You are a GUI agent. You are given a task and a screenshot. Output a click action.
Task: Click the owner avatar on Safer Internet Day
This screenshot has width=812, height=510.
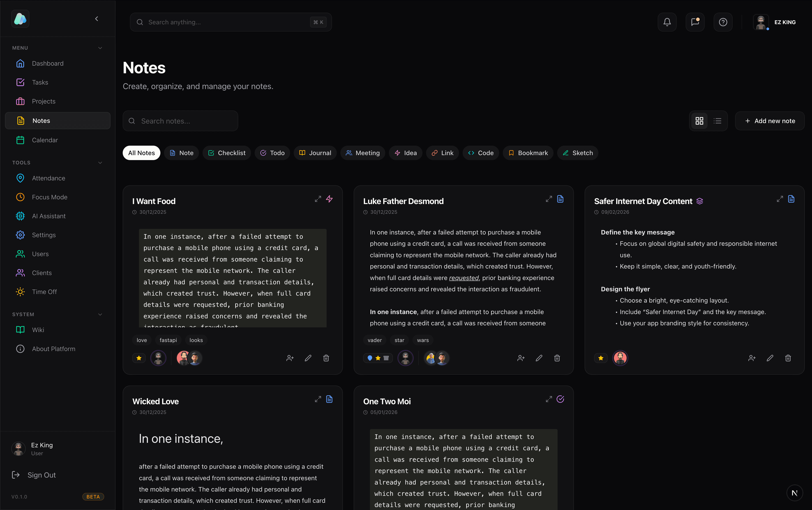pyautogui.click(x=620, y=358)
